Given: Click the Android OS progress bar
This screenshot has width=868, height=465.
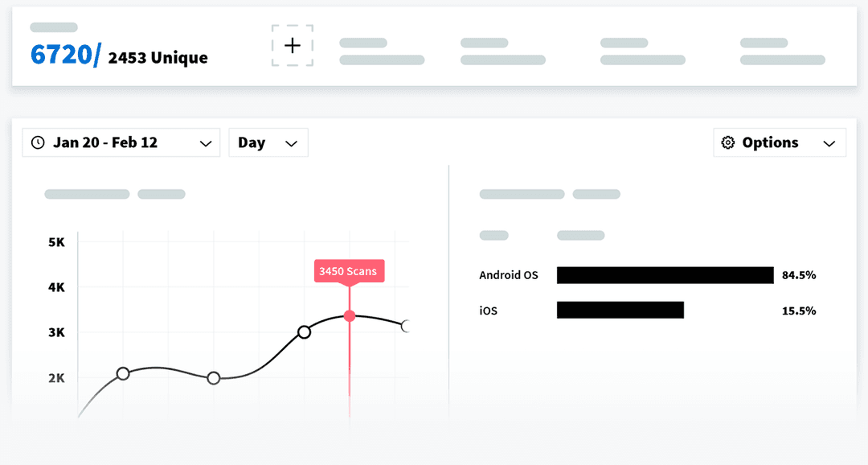Looking at the screenshot, I should click(665, 274).
